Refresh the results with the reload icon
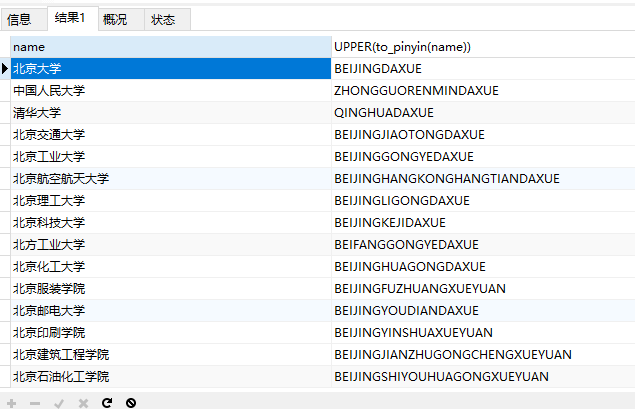Image resolution: width=635 pixels, height=409 pixels. point(107,403)
